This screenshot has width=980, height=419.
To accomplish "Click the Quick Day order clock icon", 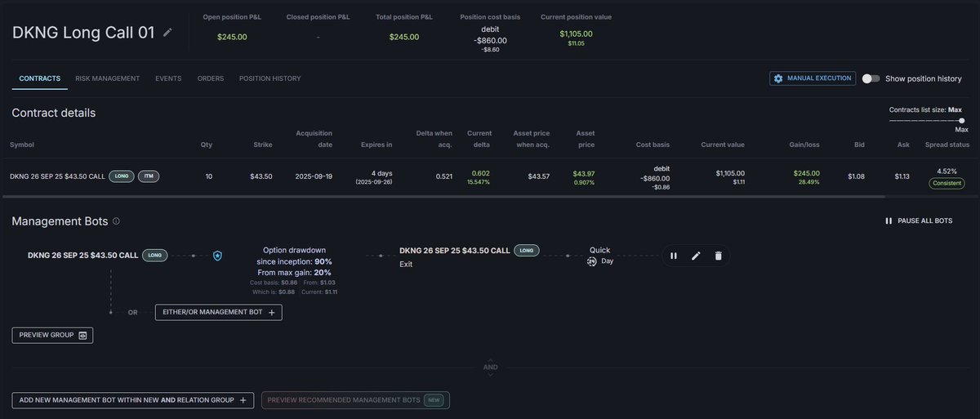I will click(x=592, y=261).
